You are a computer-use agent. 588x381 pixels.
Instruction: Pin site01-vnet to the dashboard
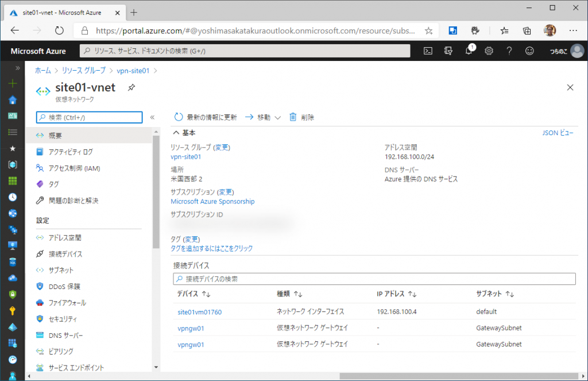131,87
